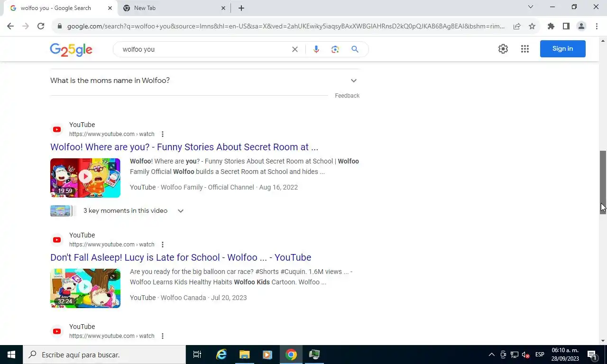Image resolution: width=607 pixels, height=364 pixels.
Task: Open Google search settings gear
Action: (x=503, y=49)
